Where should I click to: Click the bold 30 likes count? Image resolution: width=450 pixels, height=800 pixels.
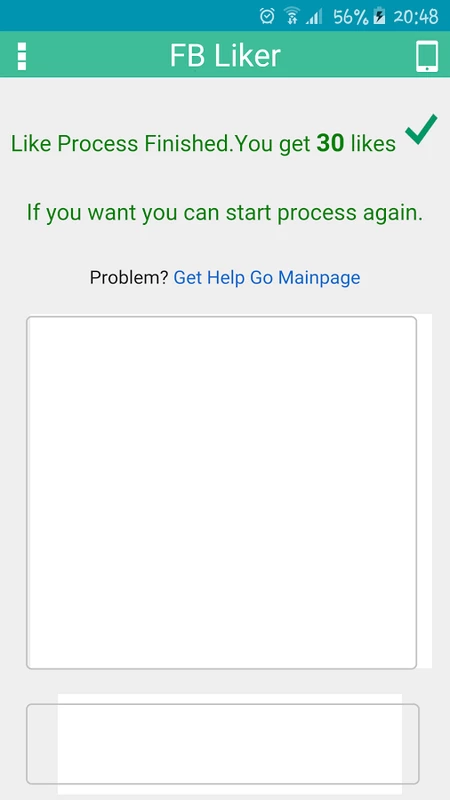[330, 144]
